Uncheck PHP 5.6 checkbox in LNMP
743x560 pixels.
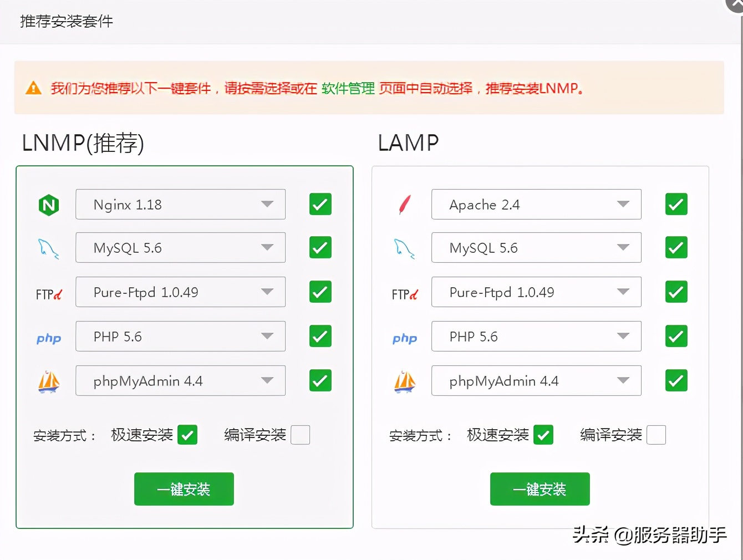pyautogui.click(x=320, y=336)
